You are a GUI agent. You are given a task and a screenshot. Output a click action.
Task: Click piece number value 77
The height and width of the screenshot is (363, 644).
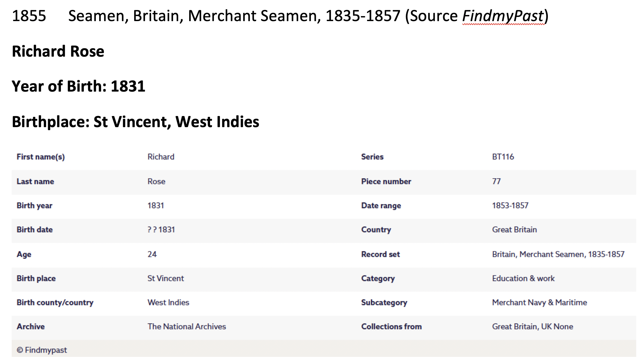pyautogui.click(x=496, y=181)
